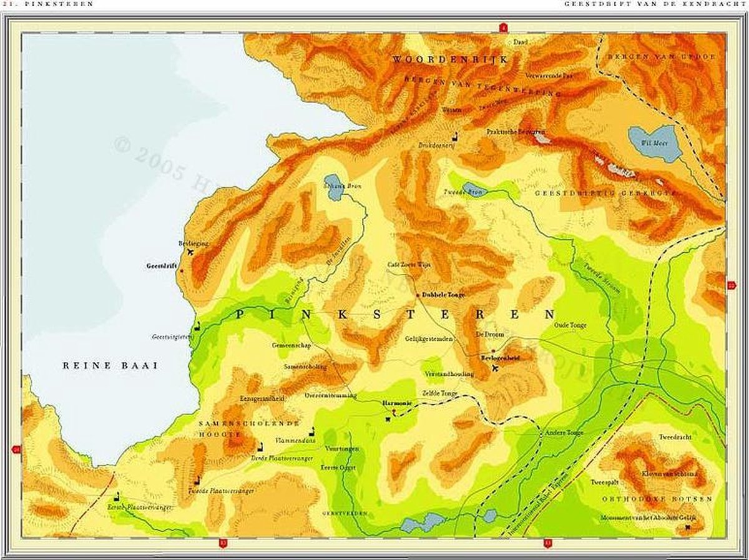Open the red page marker on right border

click(732, 285)
